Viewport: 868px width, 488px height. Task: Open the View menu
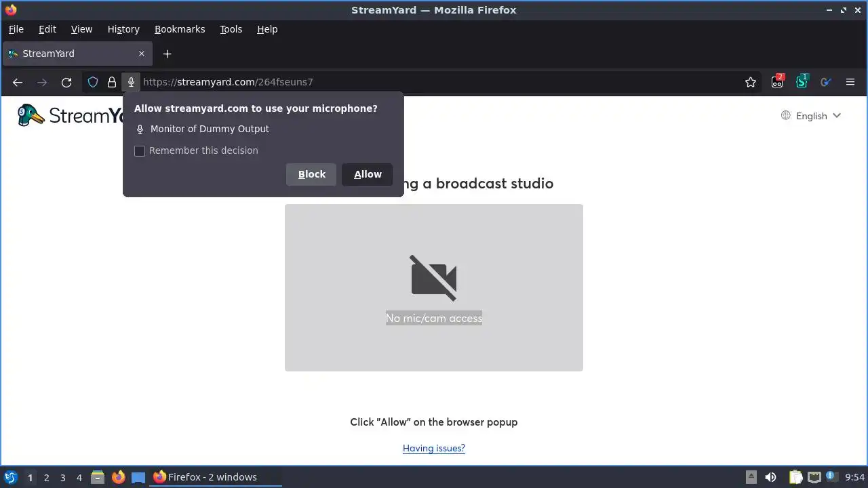tap(81, 29)
